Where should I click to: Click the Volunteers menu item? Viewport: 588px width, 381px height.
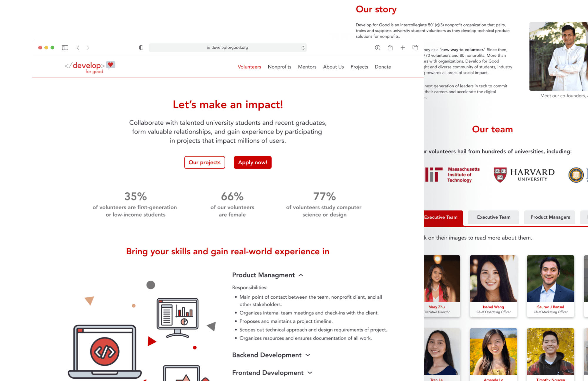click(x=249, y=67)
